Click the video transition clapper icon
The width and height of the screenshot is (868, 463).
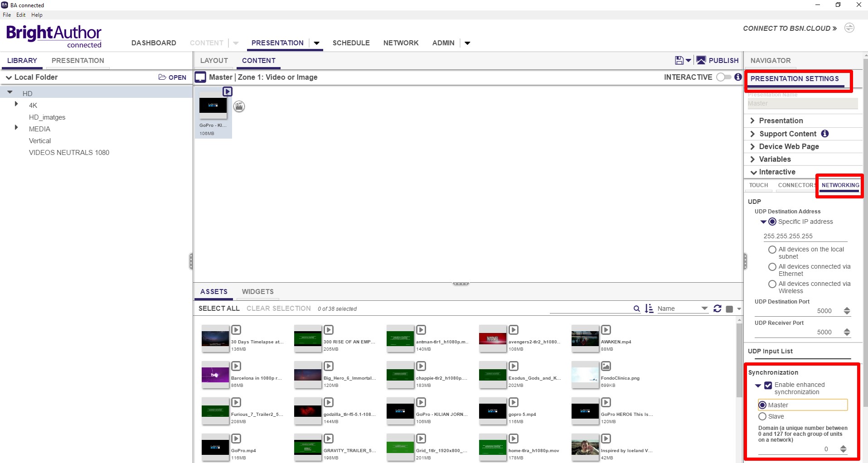pyautogui.click(x=239, y=106)
